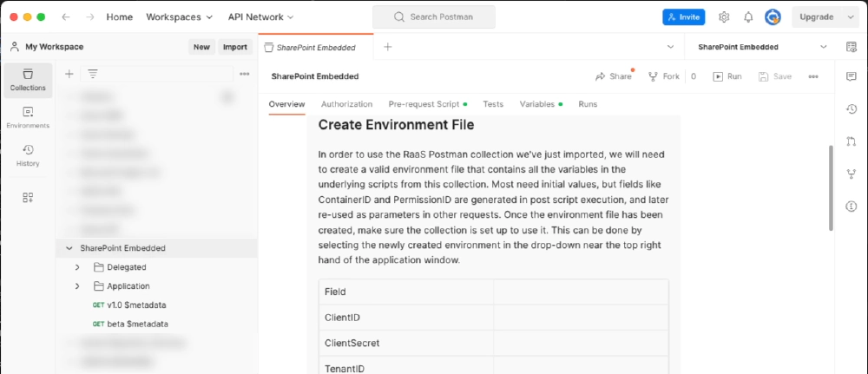Open the Upgrade dropdown arrow
Image resolution: width=868 pixels, height=374 pixels.
pos(851,17)
